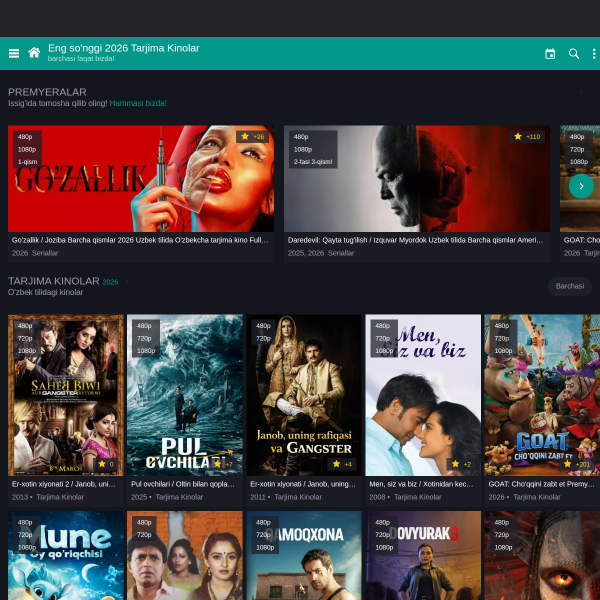Screen dimensions: 600x600
Task: Open the calendar icon in header
Action: click(x=550, y=54)
